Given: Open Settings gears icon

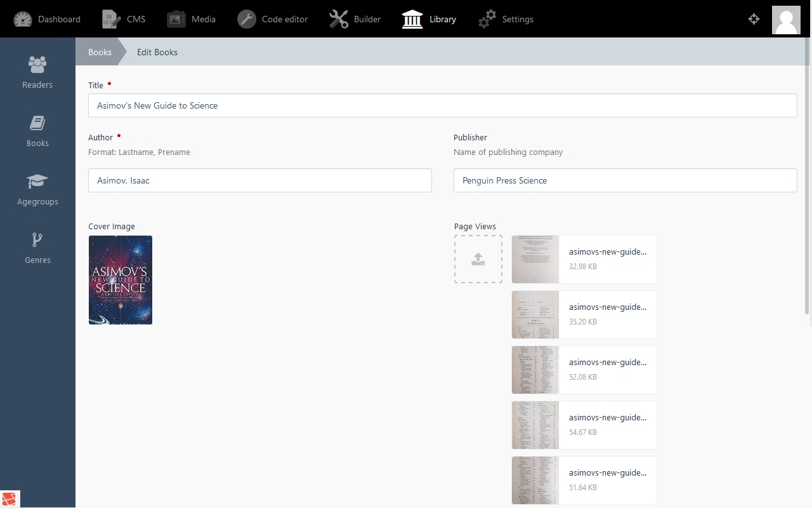Looking at the screenshot, I should (x=487, y=19).
